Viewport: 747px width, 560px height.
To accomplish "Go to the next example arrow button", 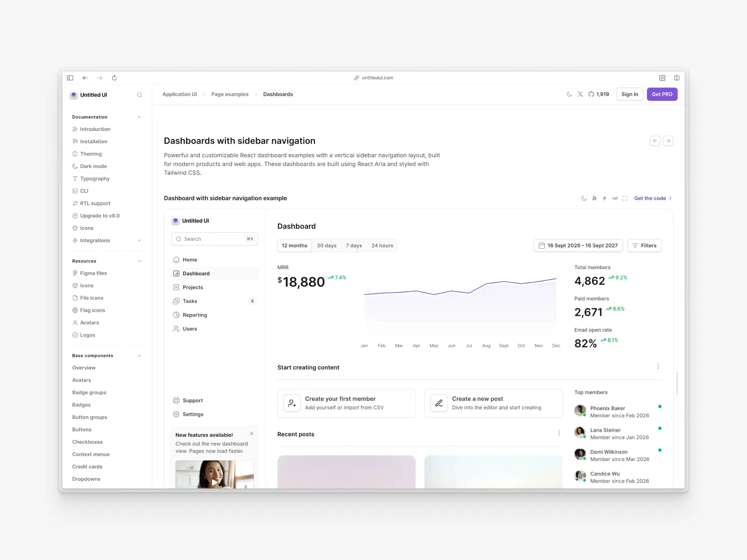I will (668, 141).
